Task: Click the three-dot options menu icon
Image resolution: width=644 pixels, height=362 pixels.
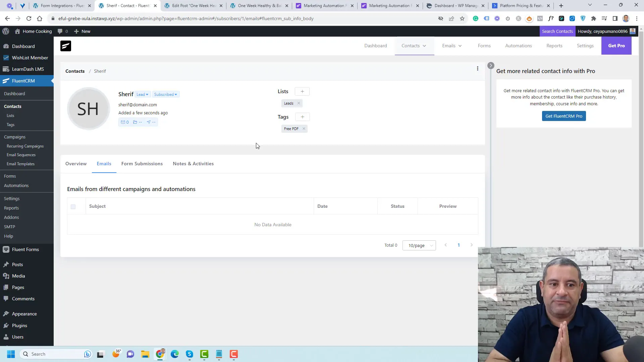Action: tap(477, 68)
